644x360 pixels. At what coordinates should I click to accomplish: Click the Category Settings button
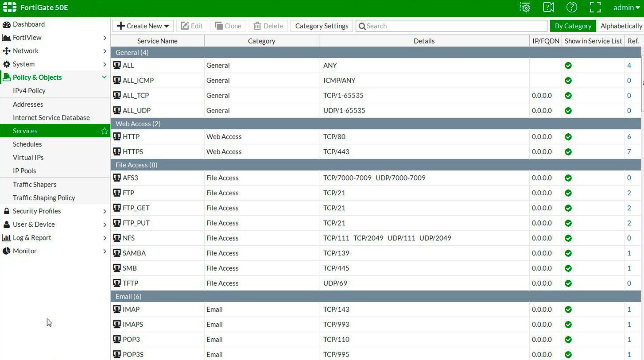click(322, 26)
